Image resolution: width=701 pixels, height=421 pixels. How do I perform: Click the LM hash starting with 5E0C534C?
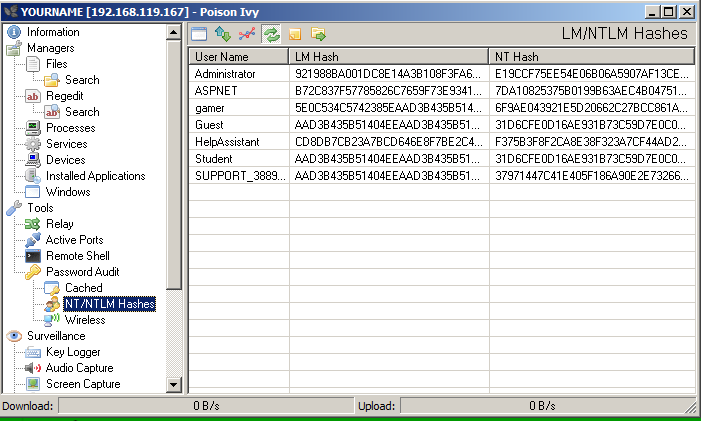tap(388, 108)
